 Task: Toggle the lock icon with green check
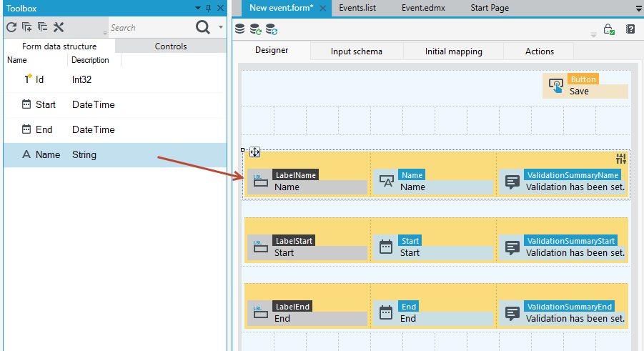609,29
